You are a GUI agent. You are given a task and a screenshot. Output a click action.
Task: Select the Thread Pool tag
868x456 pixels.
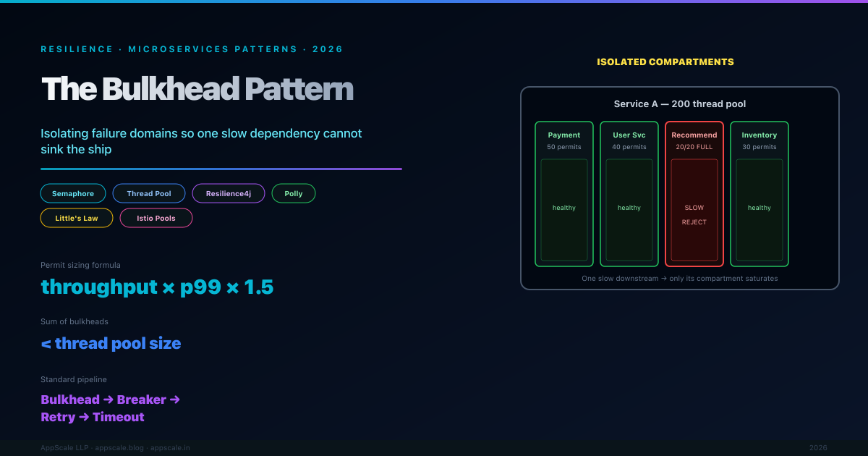coord(149,193)
